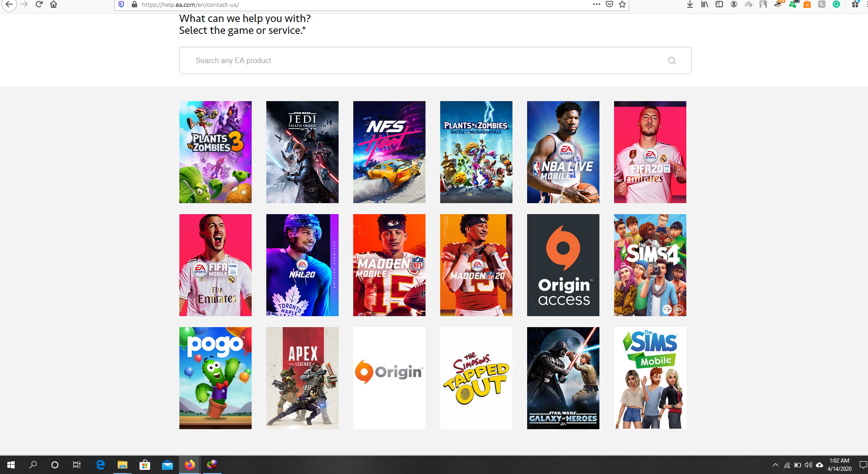The image size is (868, 474).
Task: Open the page actions three-dot menu
Action: (596, 5)
